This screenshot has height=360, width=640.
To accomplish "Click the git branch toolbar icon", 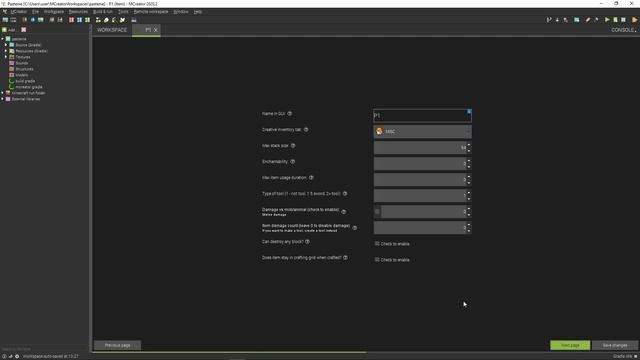I will tap(549, 20).
